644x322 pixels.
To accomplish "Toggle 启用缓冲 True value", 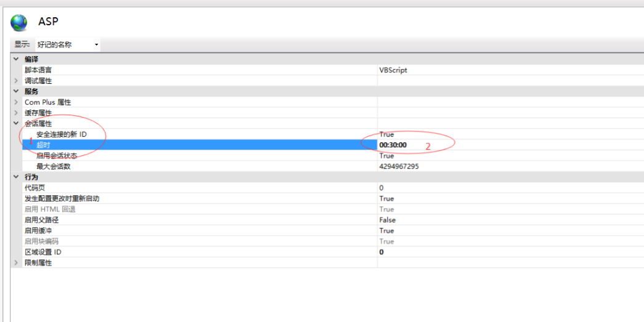I will [386, 230].
